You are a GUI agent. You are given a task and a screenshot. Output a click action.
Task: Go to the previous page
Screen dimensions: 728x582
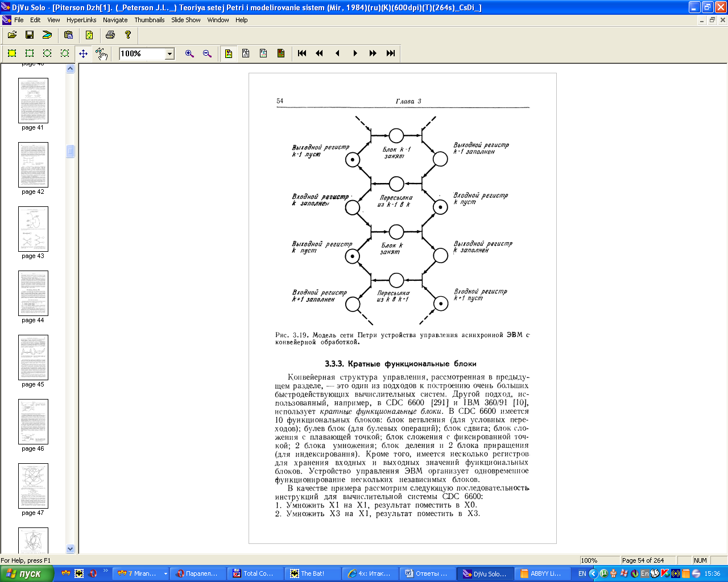click(337, 53)
